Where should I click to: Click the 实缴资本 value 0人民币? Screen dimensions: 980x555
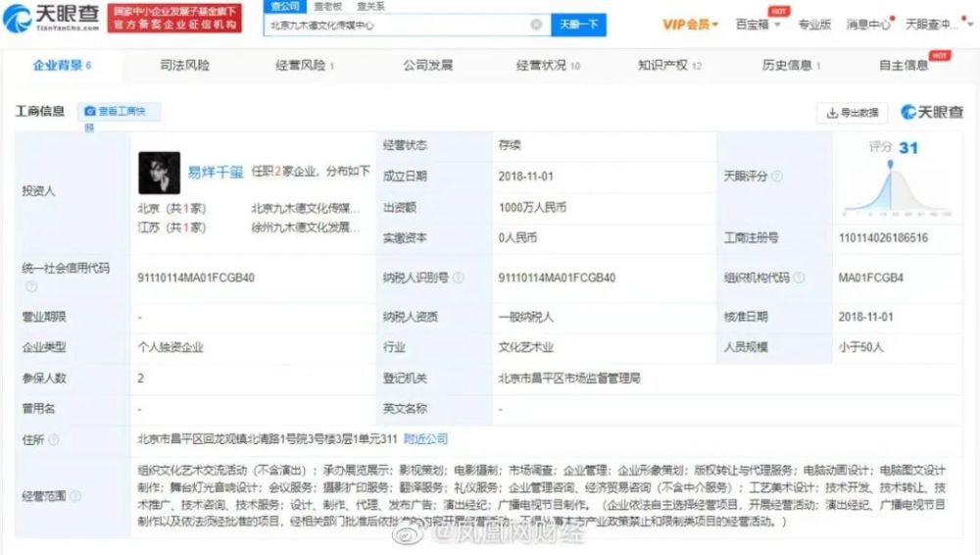[x=517, y=237]
